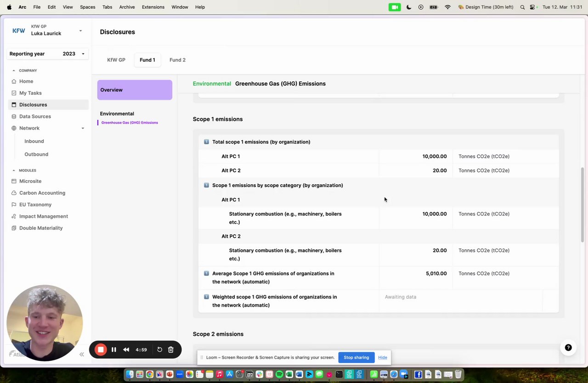Open Greenhouse Gas (GHG) Emissions in left panel
Screen dimensions: 588x383
(x=130, y=123)
